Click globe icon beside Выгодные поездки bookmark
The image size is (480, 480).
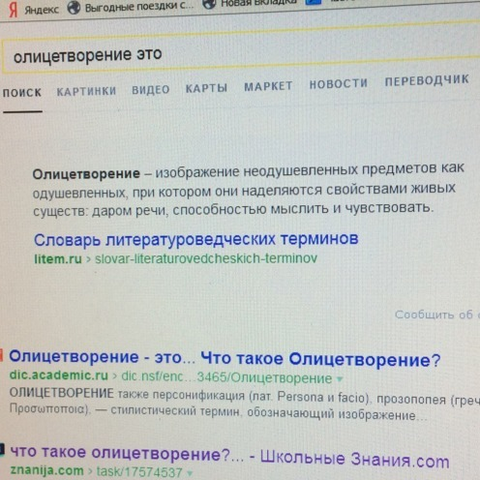point(74,8)
